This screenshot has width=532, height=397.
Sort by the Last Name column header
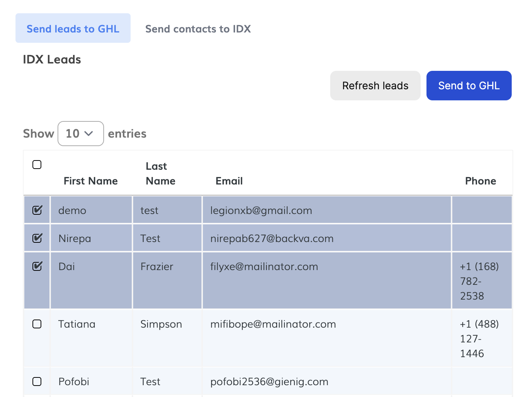click(160, 173)
